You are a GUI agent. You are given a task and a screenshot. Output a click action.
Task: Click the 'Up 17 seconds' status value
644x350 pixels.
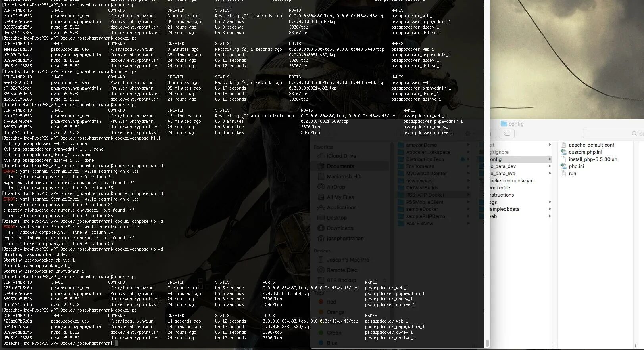click(x=231, y=88)
